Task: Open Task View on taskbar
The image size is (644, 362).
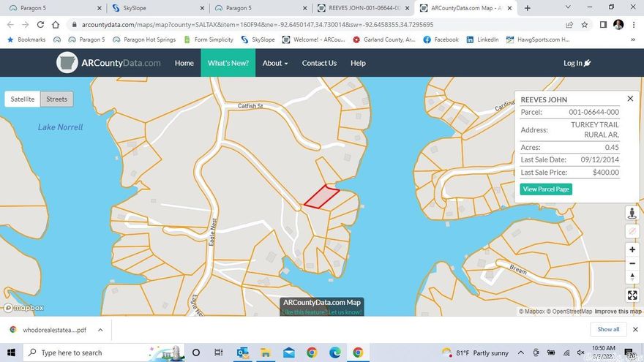Action: [x=219, y=352]
